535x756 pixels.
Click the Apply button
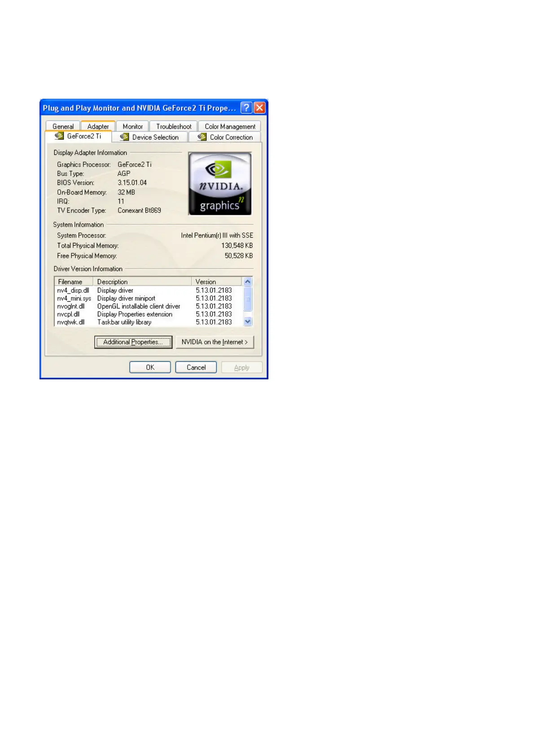(x=241, y=367)
